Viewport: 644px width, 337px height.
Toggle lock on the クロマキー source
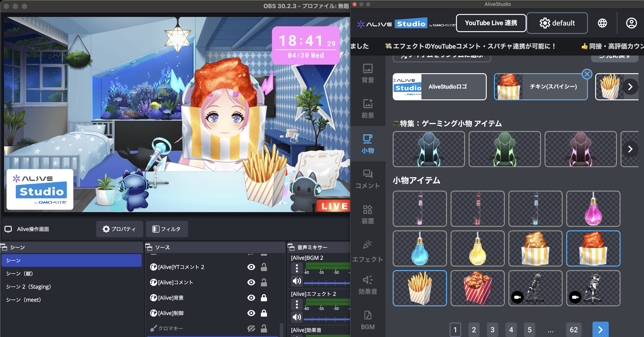[264, 328]
